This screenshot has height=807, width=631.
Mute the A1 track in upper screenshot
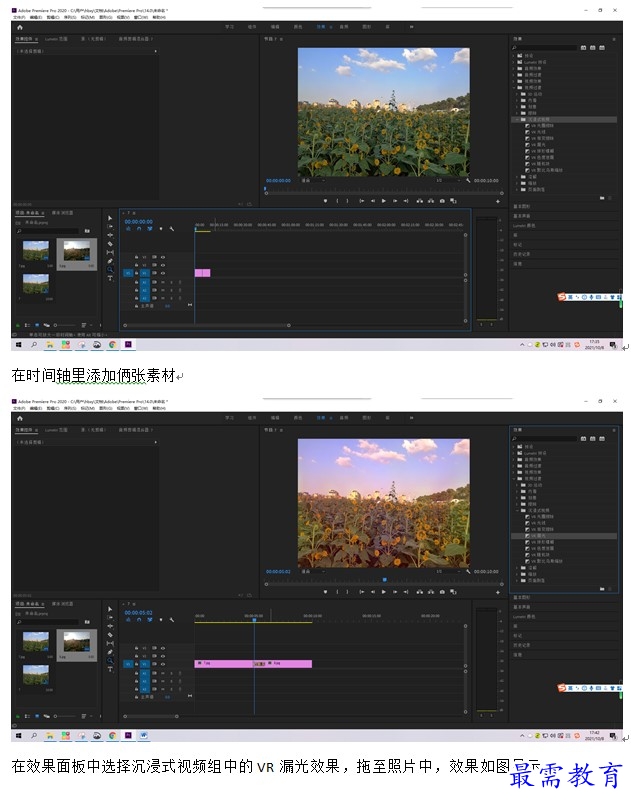coord(163,282)
